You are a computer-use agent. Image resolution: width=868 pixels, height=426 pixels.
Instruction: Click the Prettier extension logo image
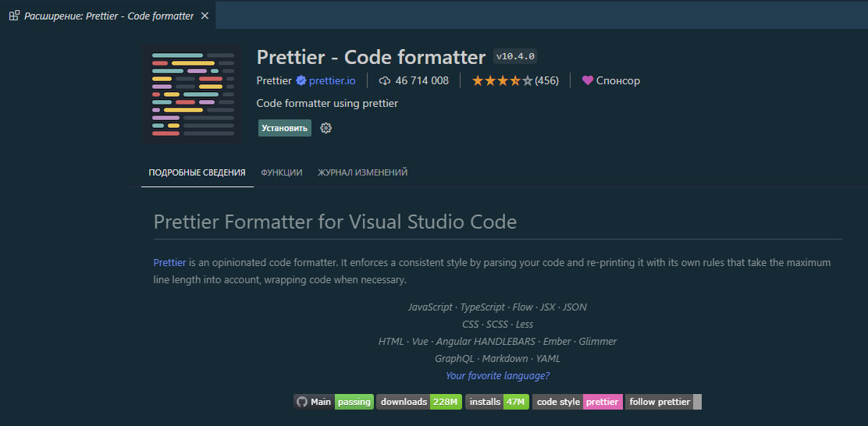click(191, 94)
